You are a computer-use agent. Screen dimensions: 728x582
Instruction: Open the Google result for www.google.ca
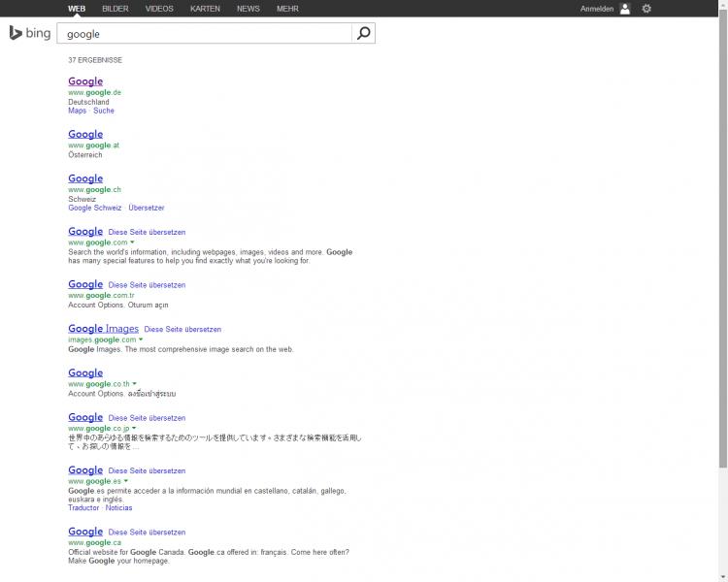(85, 532)
